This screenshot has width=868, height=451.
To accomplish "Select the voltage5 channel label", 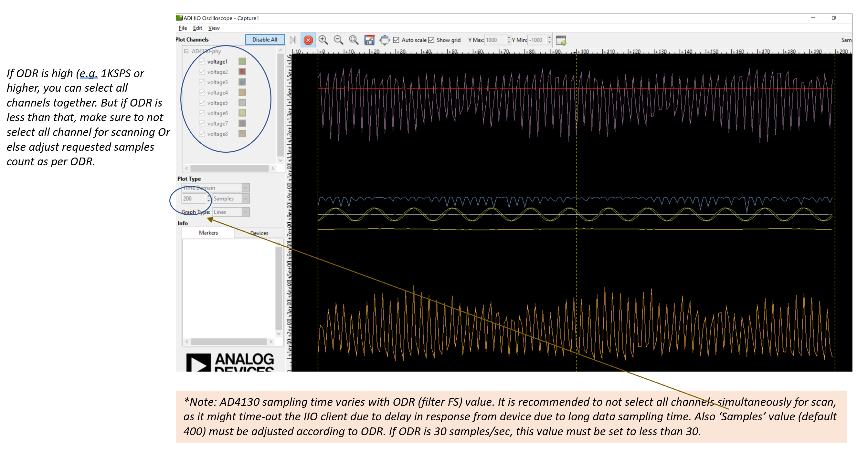I will [x=217, y=103].
